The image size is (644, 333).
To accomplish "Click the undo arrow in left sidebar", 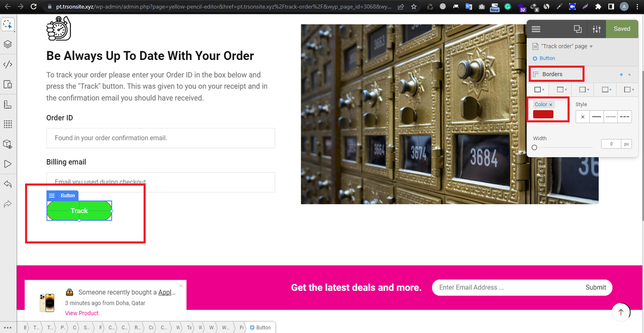I will pos(8,184).
